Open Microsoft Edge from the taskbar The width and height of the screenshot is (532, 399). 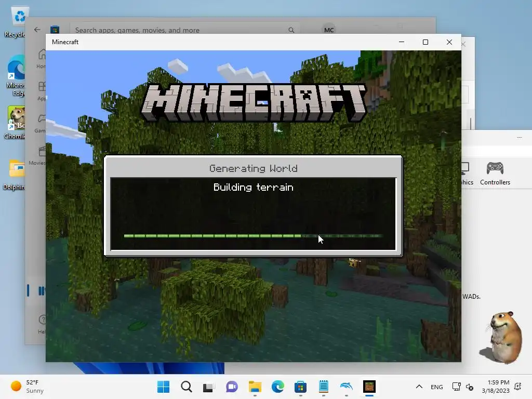point(278,387)
